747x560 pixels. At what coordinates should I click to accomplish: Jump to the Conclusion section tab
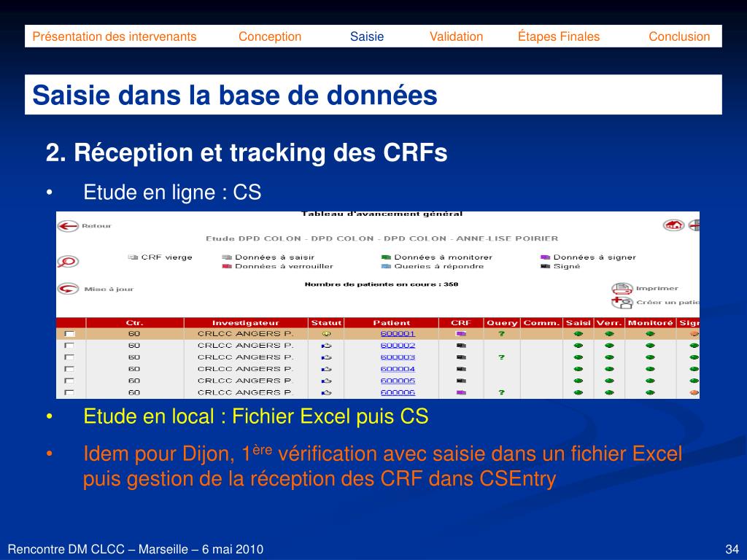click(679, 36)
